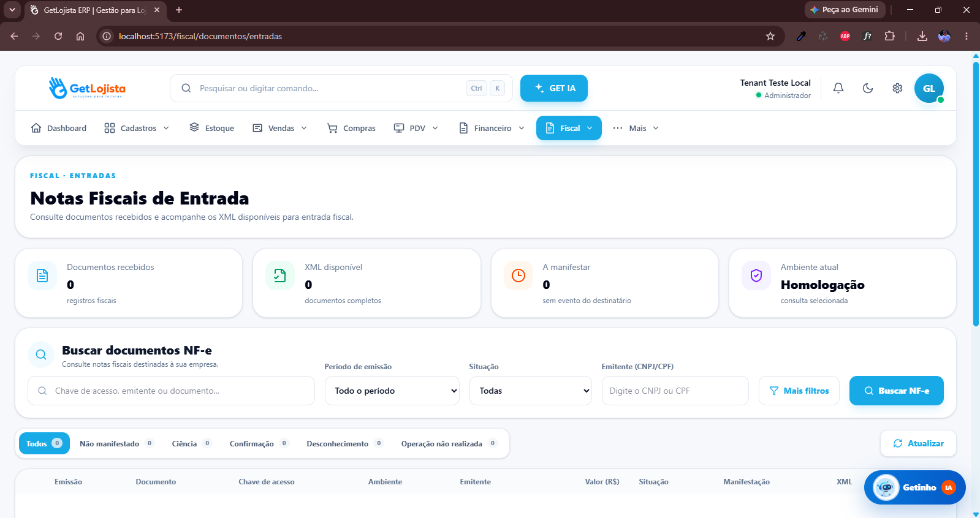Screen dimensions: 980x518
Task: Expand the Cadastros menu
Action: pyautogui.click(x=137, y=128)
